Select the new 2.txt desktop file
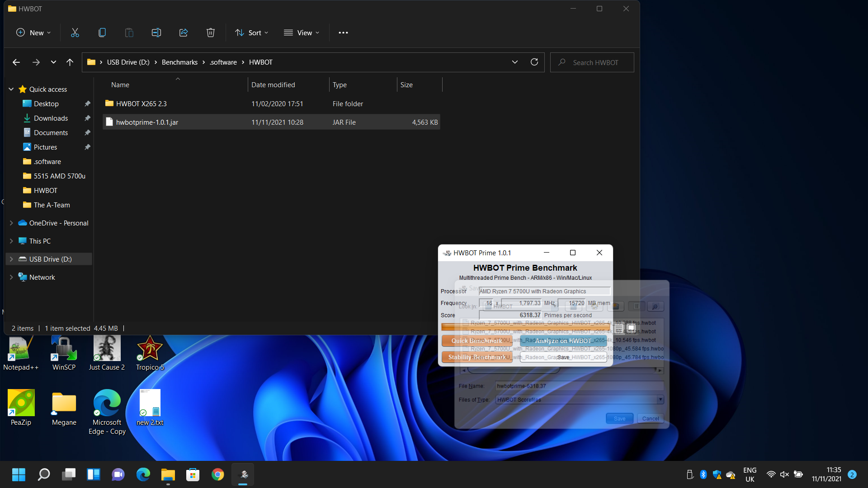The height and width of the screenshot is (488, 868). click(x=150, y=407)
